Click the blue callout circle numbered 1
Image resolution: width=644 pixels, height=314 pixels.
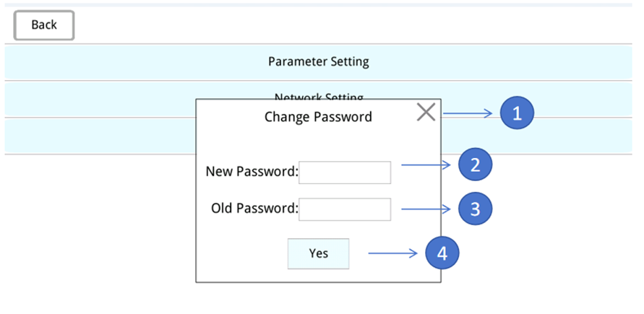(516, 113)
